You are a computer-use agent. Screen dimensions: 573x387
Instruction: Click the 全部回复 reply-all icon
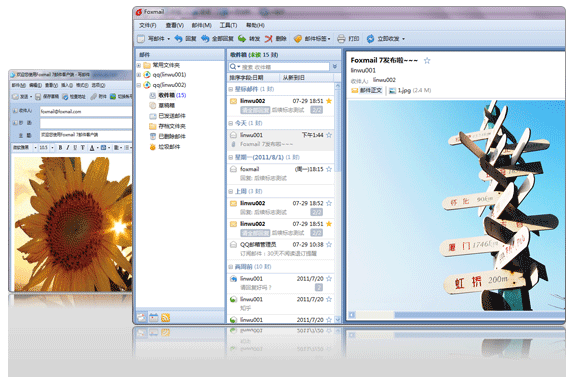tap(205, 38)
